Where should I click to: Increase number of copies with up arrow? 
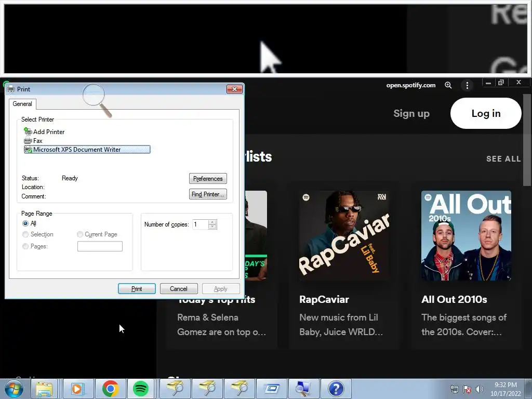tap(212, 222)
